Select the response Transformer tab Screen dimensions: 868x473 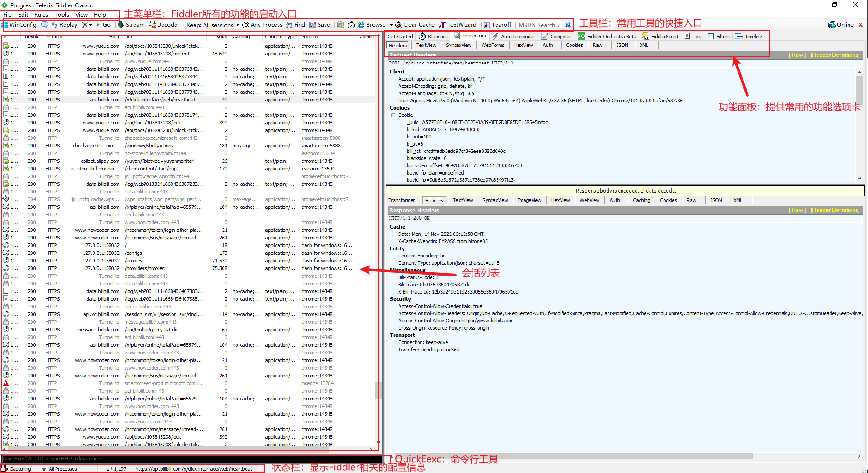pos(401,200)
